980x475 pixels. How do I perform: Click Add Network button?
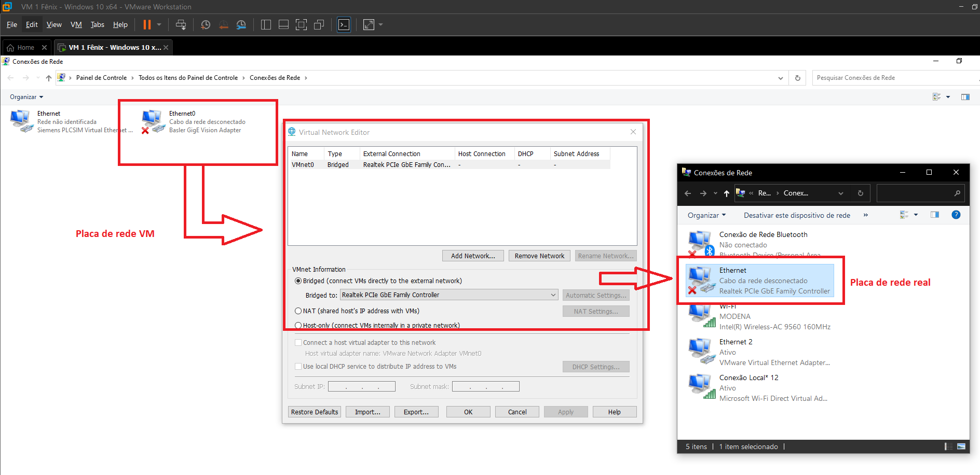pos(473,256)
